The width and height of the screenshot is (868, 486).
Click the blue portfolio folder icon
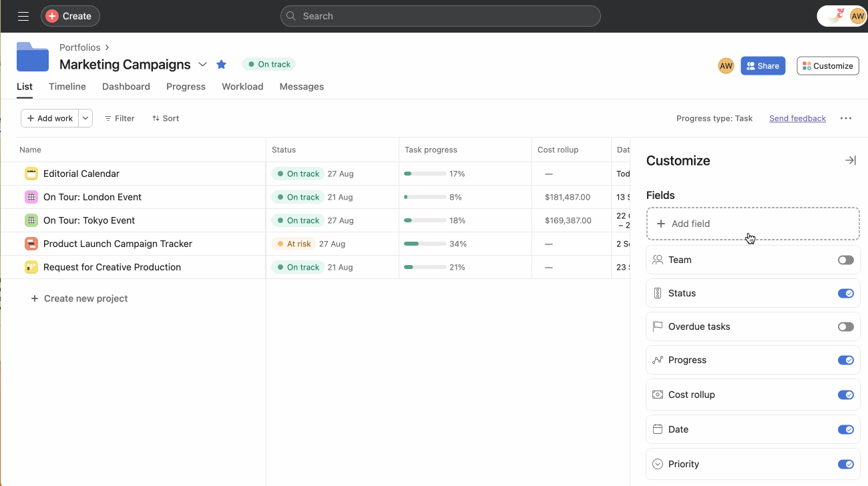coord(33,57)
